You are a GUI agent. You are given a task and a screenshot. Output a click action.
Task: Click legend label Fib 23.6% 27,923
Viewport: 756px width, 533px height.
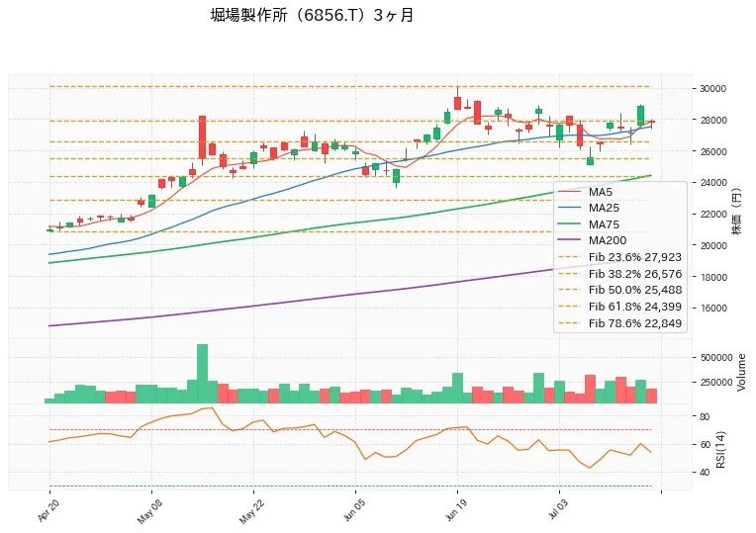[x=635, y=257]
